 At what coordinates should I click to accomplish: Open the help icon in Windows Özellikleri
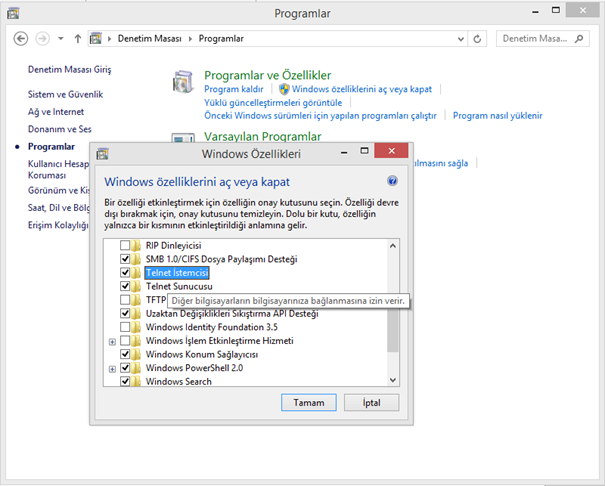392,181
